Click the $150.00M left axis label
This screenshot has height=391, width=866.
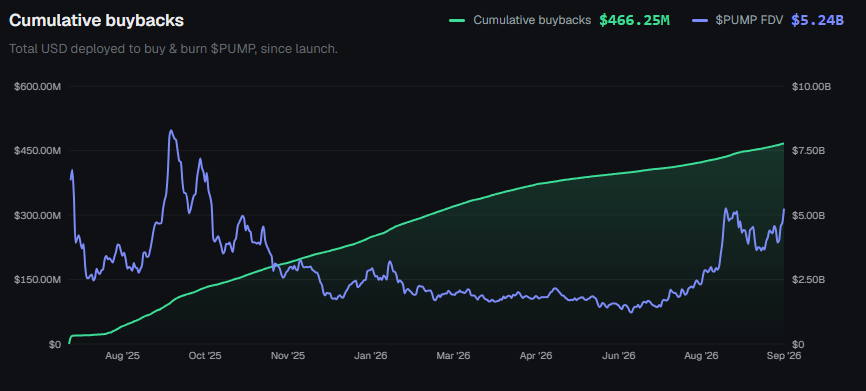[38, 280]
